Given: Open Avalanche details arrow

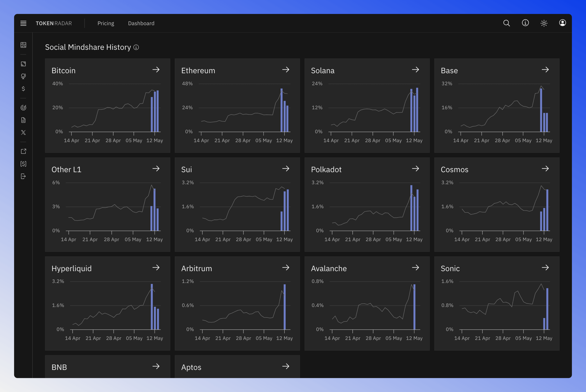Looking at the screenshot, I should pos(416,268).
